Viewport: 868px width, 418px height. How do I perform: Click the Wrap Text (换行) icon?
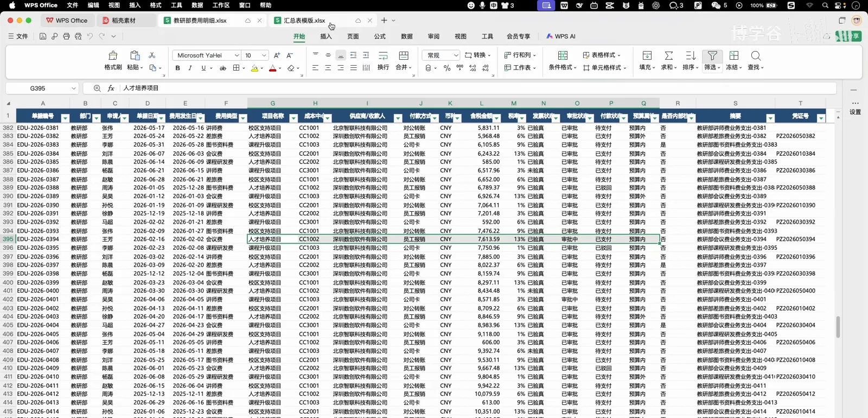[383, 56]
